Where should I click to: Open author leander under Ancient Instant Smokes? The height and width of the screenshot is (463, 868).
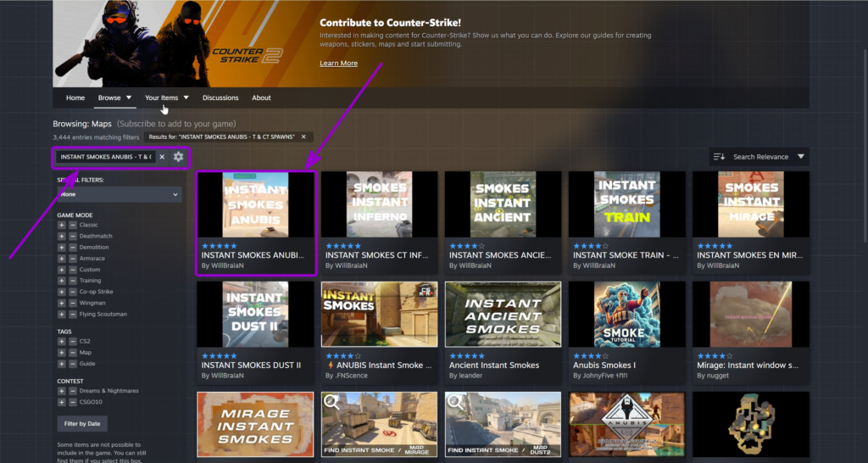coord(465,376)
